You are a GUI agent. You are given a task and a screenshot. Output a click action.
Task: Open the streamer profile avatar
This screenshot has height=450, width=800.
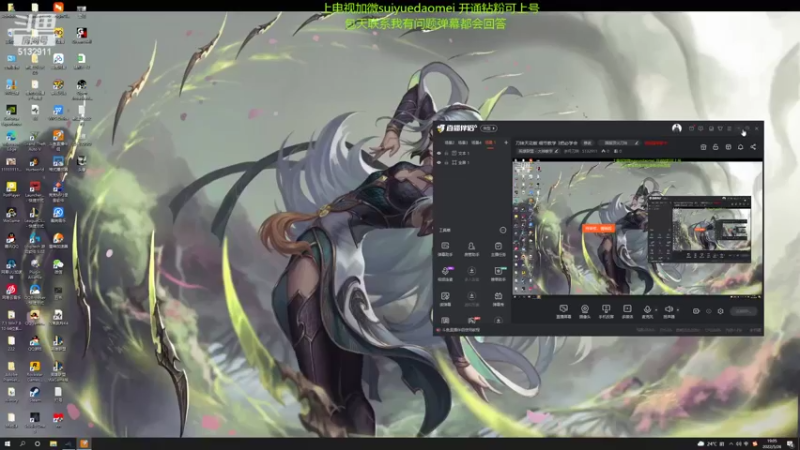pos(677,128)
